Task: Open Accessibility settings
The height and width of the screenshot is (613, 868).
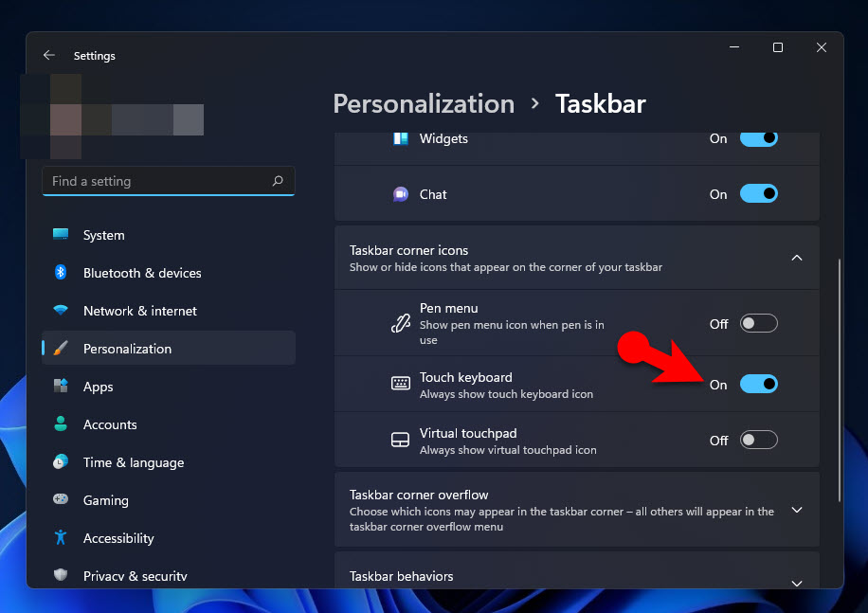Action: [x=169, y=538]
